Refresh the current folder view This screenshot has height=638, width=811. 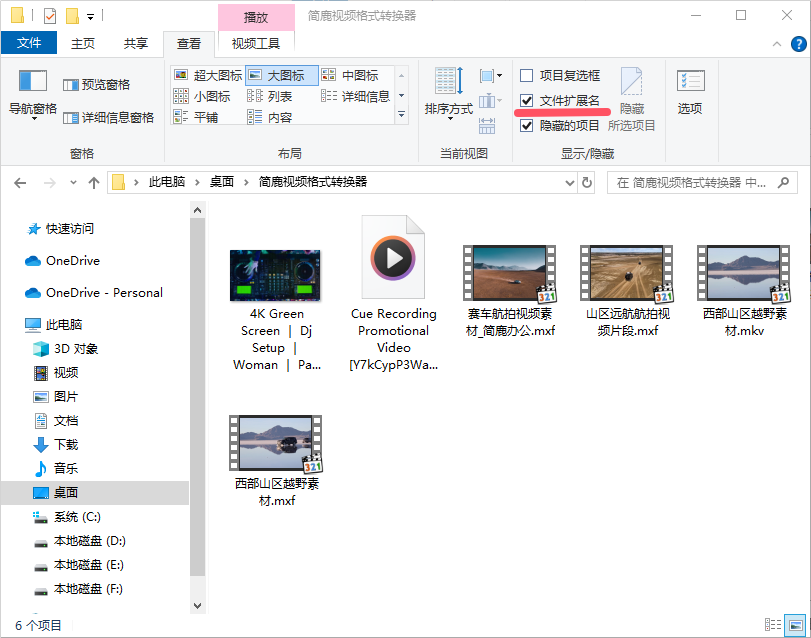tap(587, 183)
